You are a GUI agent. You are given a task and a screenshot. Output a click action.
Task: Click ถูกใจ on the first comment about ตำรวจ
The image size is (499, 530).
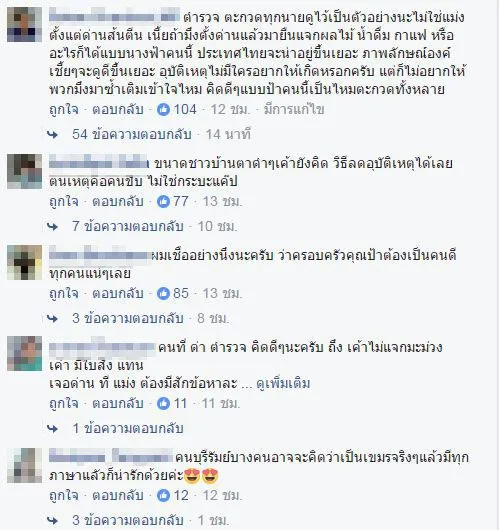[x=64, y=110]
